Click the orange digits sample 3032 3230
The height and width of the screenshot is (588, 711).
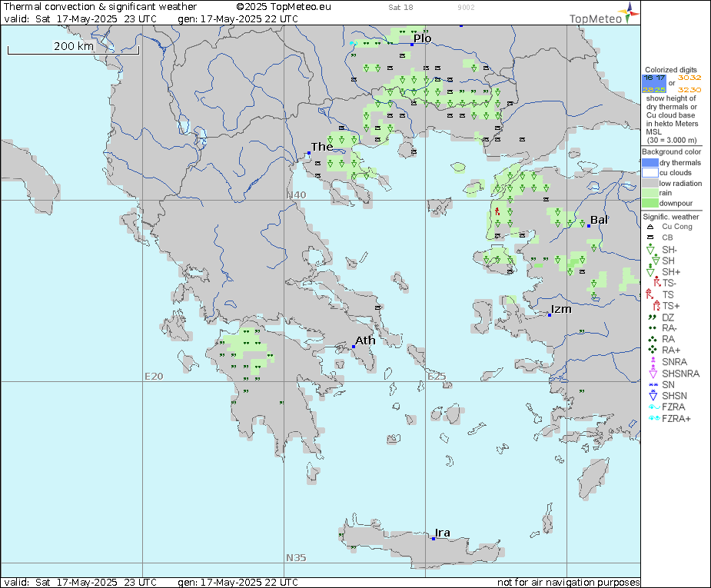[x=689, y=84]
